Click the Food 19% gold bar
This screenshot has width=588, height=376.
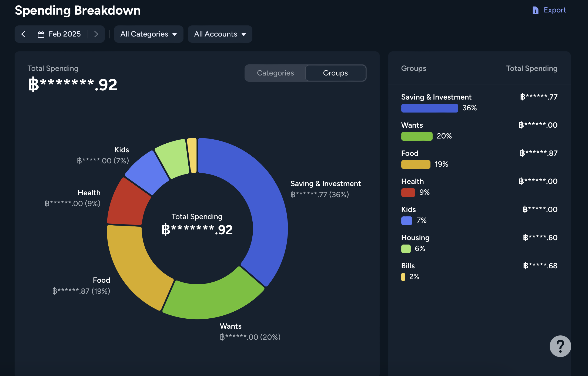click(x=416, y=164)
